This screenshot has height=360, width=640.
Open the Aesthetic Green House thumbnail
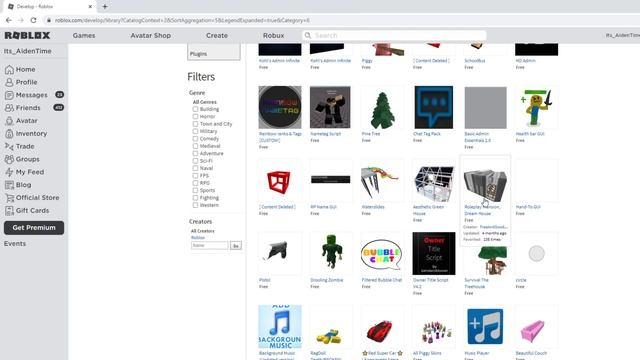pyautogui.click(x=433, y=180)
